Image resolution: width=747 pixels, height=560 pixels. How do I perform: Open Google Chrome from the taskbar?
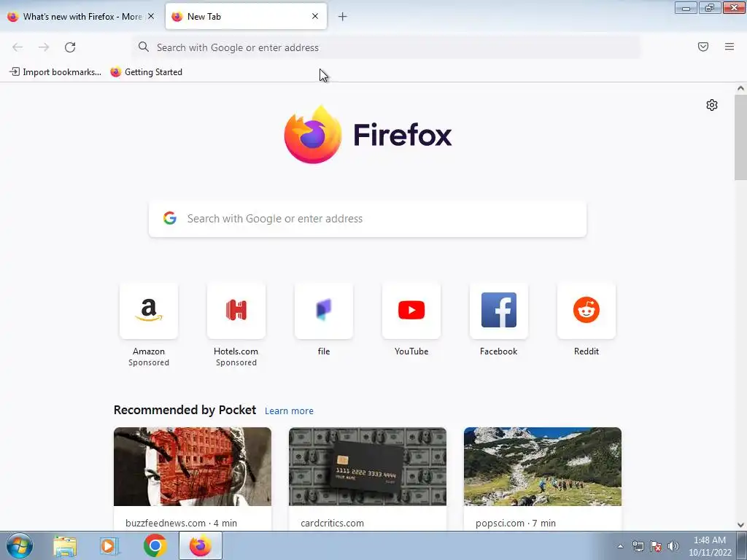[155, 545]
